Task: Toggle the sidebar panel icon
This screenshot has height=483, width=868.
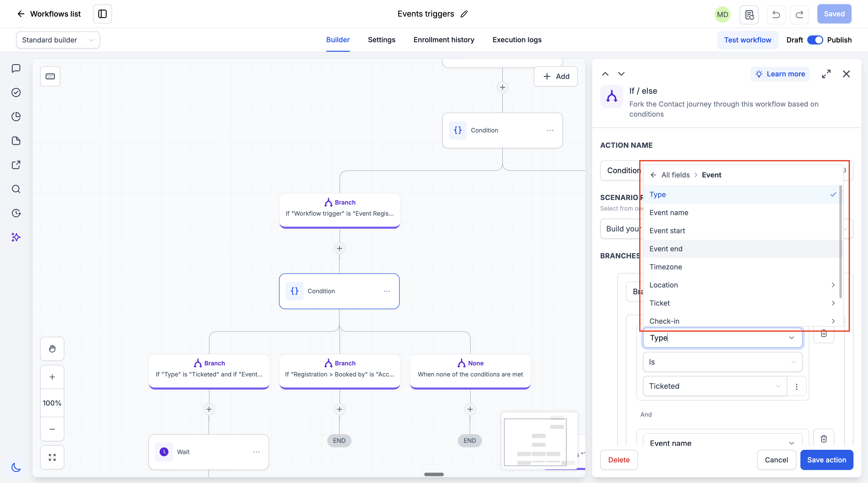Action: (102, 14)
